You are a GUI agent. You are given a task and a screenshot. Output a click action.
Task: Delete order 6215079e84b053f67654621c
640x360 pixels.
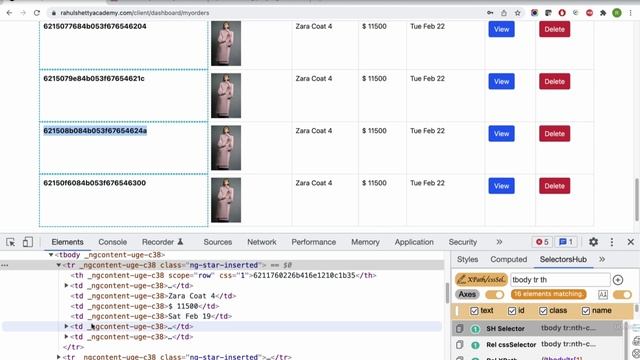tap(554, 81)
